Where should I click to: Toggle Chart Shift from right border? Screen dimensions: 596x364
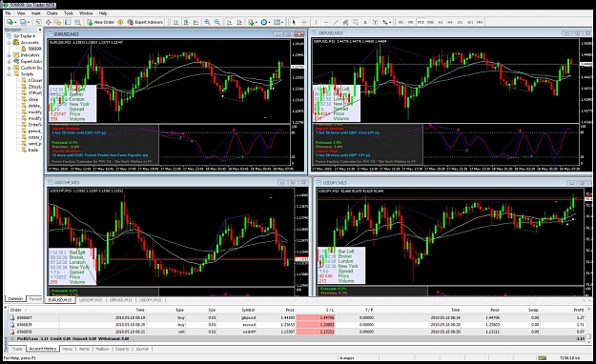pyautogui.click(x=239, y=23)
